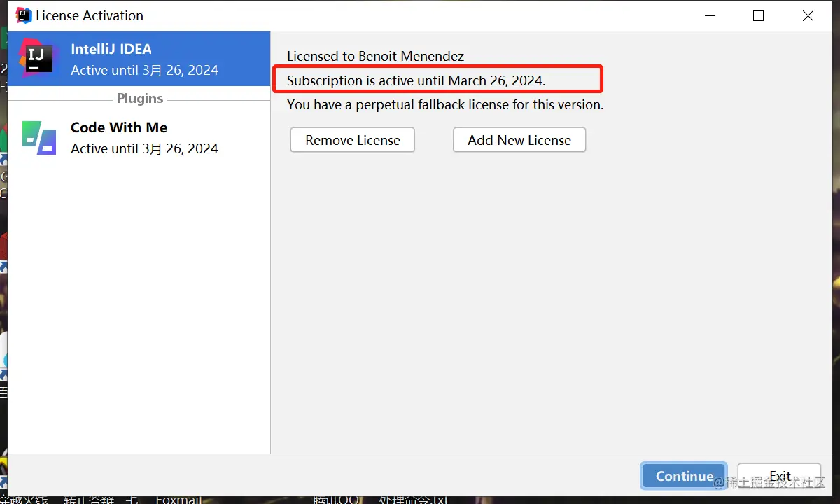Click 'Licensed to Benoit Menendez' text
This screenshot has width=840, height=504.
point(375,56)
